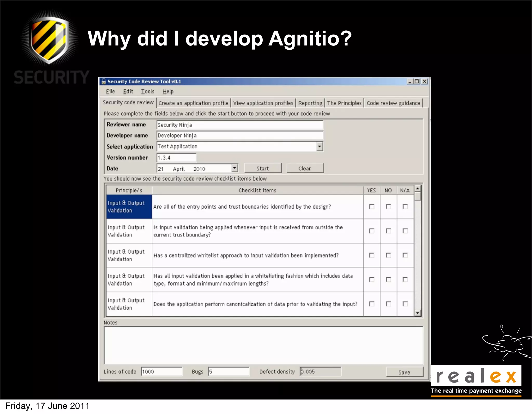Click the Reviewer name field
The width and height of the screenshot is (532, 414).
coord(240,125)
